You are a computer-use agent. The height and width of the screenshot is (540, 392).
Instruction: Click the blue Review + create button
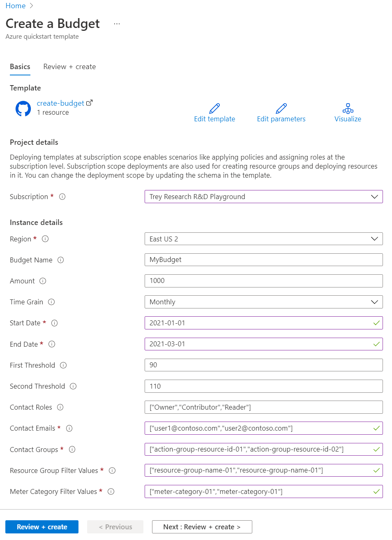click(x=42, y=527)
